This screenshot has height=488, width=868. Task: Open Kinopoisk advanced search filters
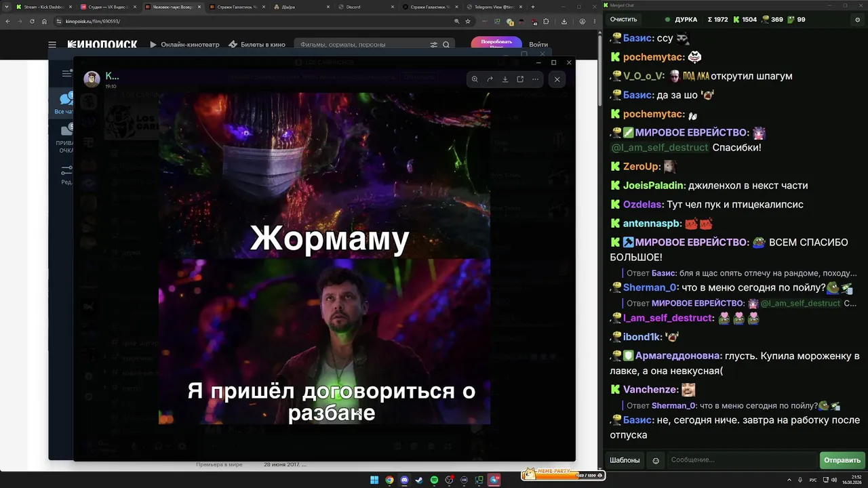point(434,45)
